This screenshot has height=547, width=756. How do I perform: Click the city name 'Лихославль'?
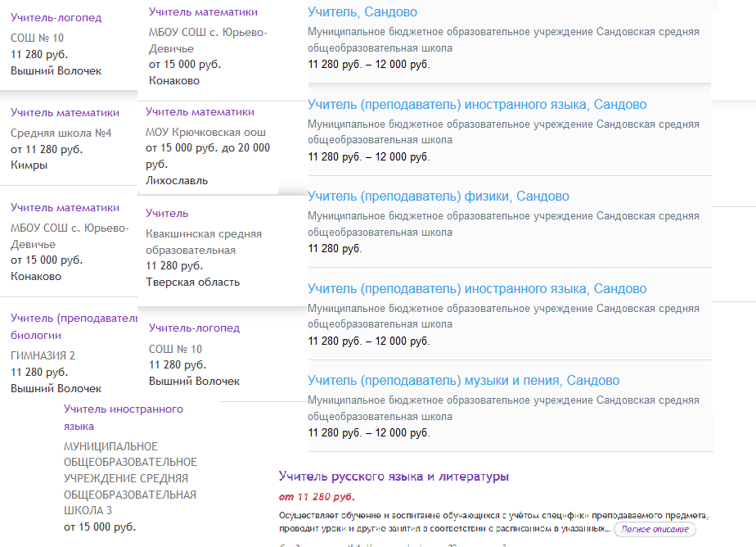point(177,180)
